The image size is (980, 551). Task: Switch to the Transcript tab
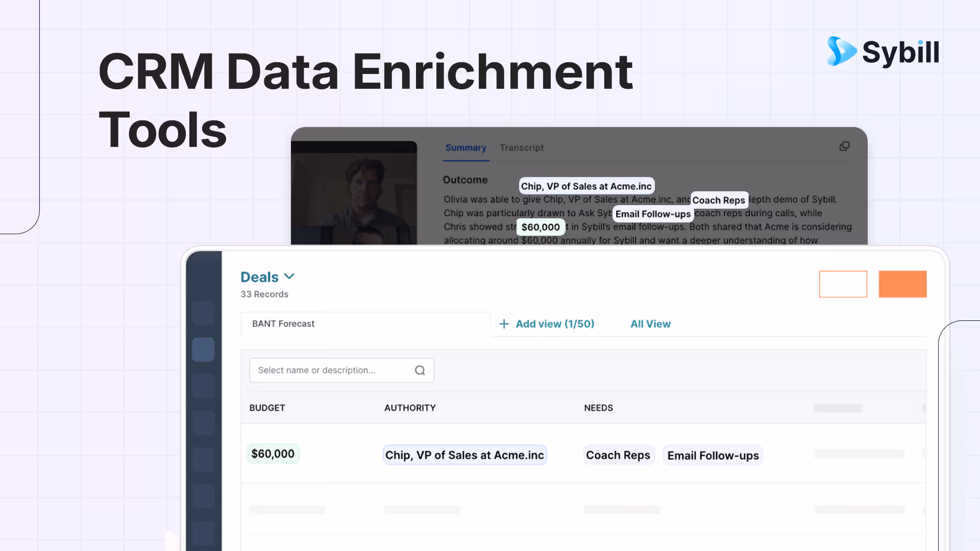(522, 148)
